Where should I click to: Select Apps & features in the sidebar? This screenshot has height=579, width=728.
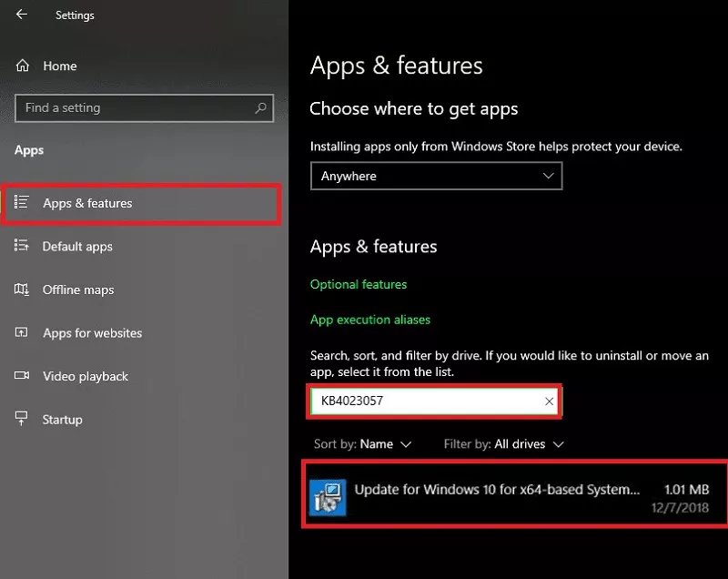(87, 203)
